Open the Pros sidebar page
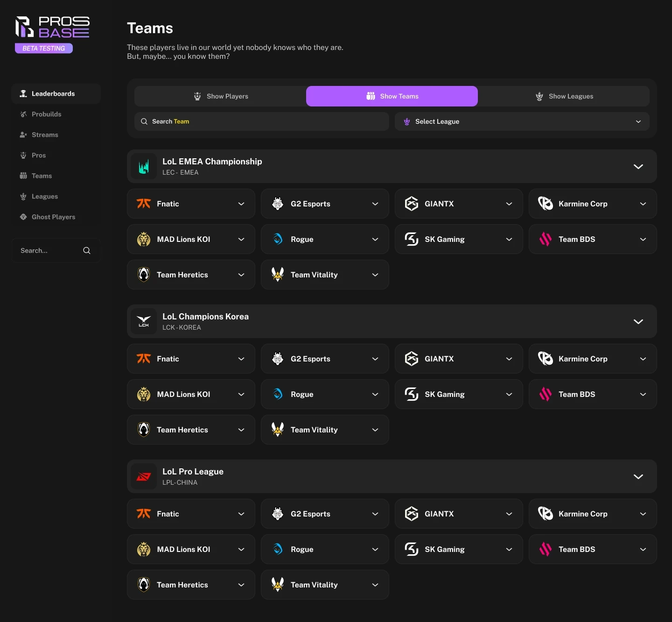Image resolution: width=672 pixels, height=622 pixels. [x=56, y=155]
